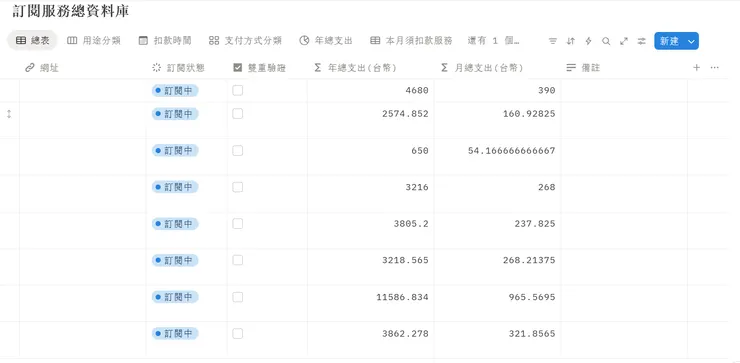Click the 網址 cell in the 650 row
Screen dimensions: 740x363
pyautogui.click(x=83, y=157)
